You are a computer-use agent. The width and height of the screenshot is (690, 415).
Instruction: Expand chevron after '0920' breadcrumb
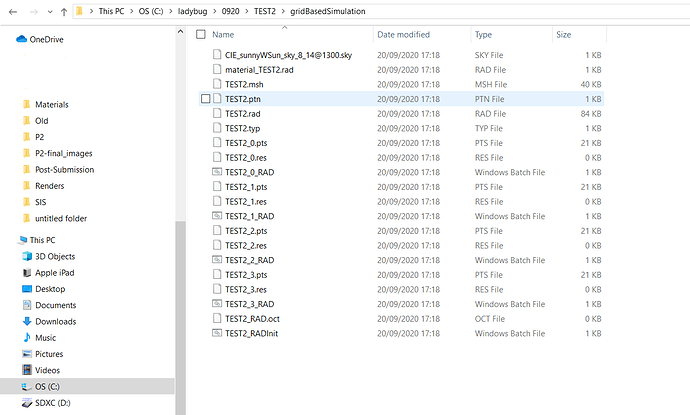tap(247, 11)
